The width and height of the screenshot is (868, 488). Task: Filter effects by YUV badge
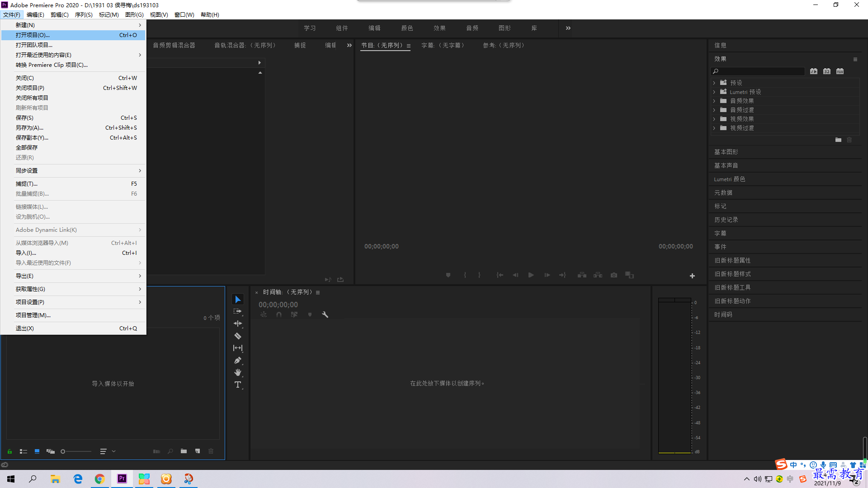coord(840,71)
